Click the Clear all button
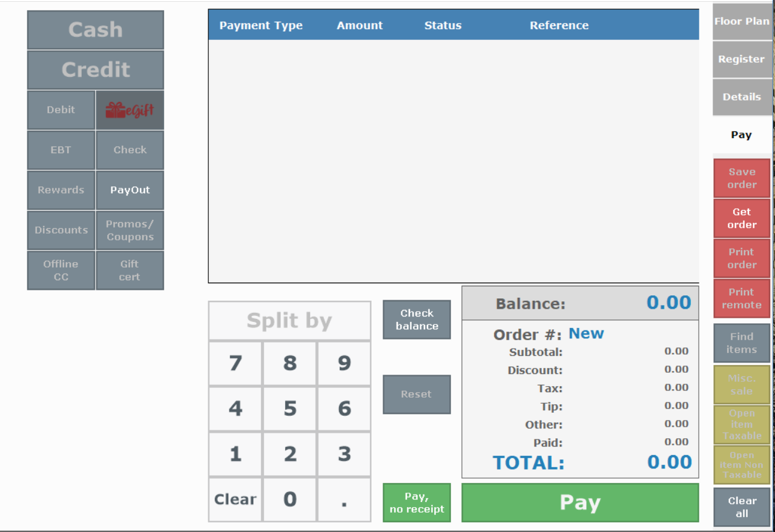 pos(742,507)
